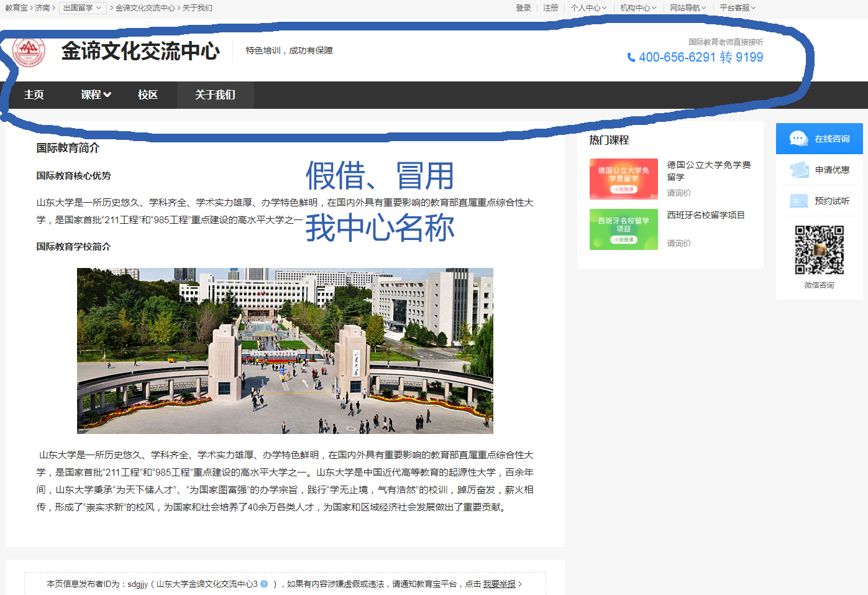The image size is (868, 595).
Task: Click the 申请优惠 text button
Action: [x=832, y=170]
